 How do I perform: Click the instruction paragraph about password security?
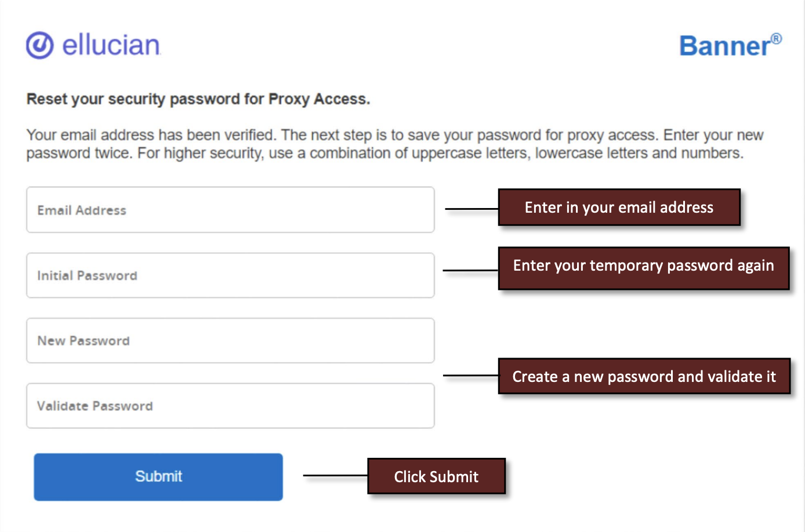coord(394,144)
